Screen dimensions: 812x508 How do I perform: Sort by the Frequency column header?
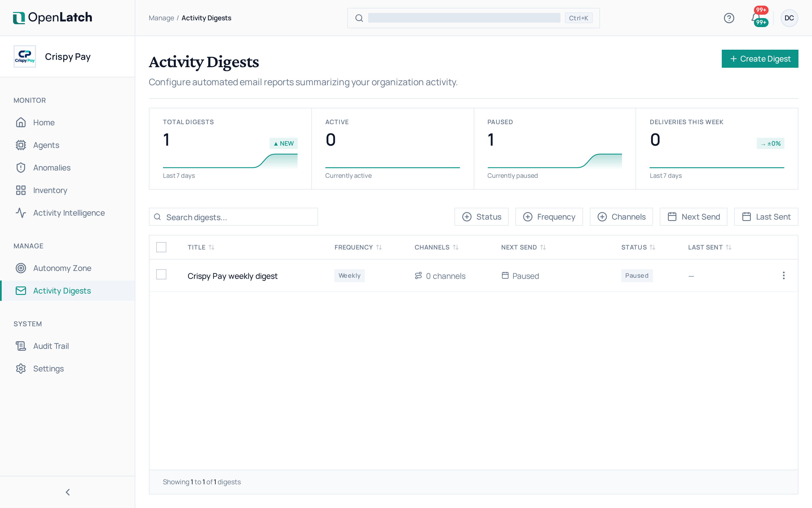pos(358,247)
